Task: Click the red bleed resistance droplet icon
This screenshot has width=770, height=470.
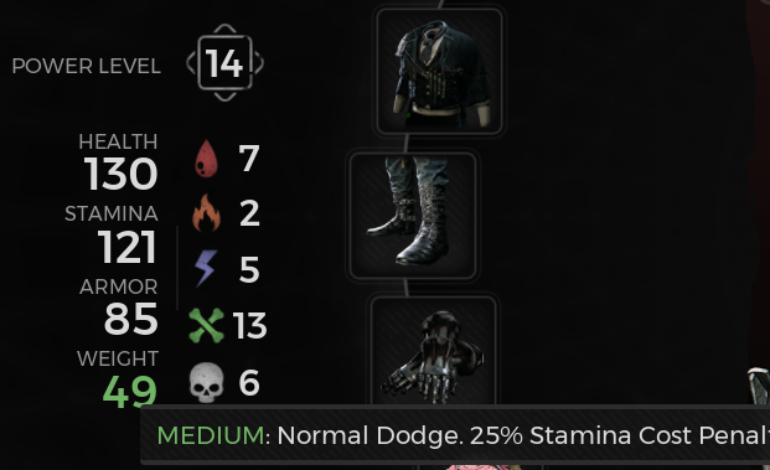Action: click(206, 159)
